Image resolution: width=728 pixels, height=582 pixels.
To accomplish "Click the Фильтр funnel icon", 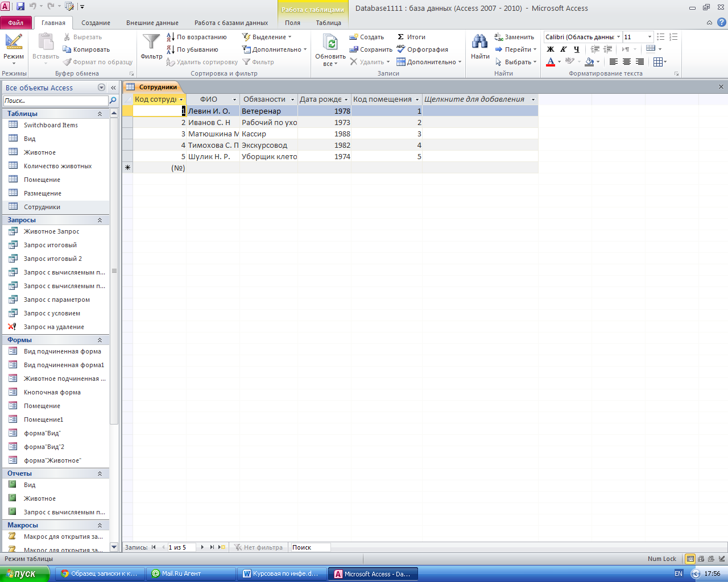I will click(x=151, y=43).
